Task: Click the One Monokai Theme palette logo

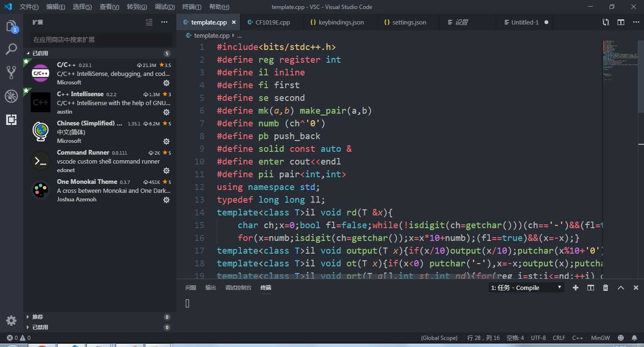Action: click(41, 190)
